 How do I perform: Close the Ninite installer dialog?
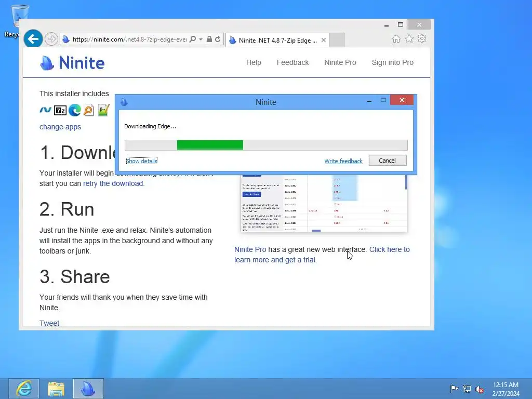(402, 100)
